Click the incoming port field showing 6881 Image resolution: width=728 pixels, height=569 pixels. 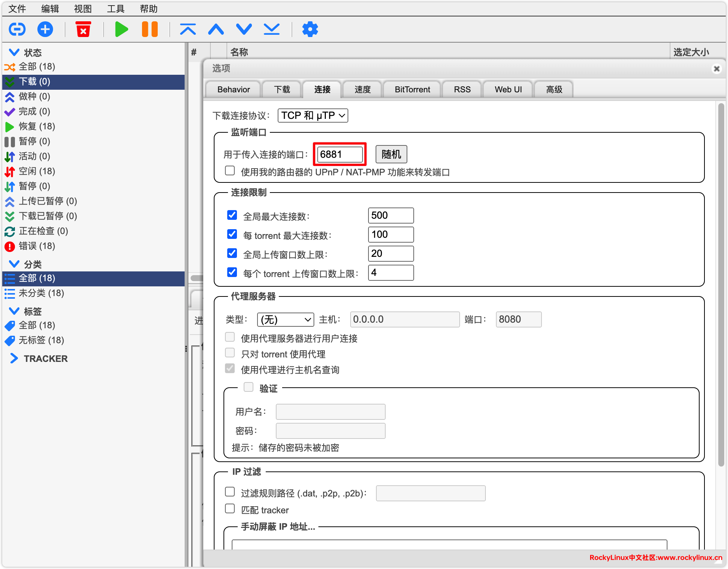click(x=339, y=154)
